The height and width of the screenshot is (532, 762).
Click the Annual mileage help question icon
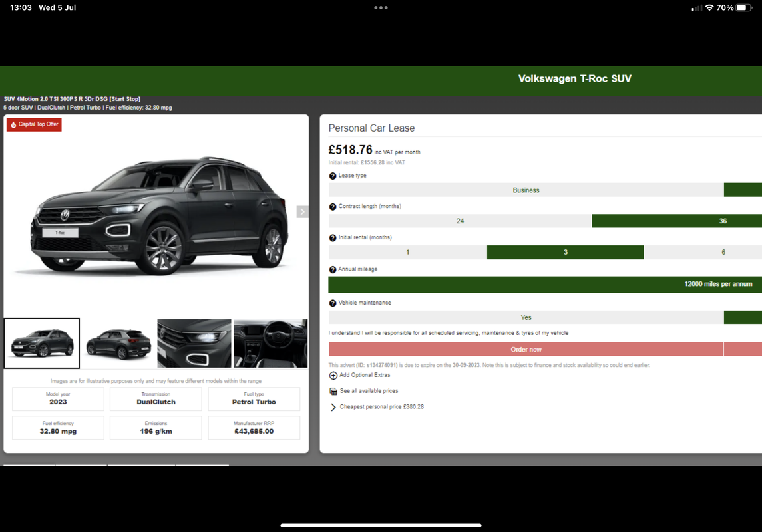332,269
